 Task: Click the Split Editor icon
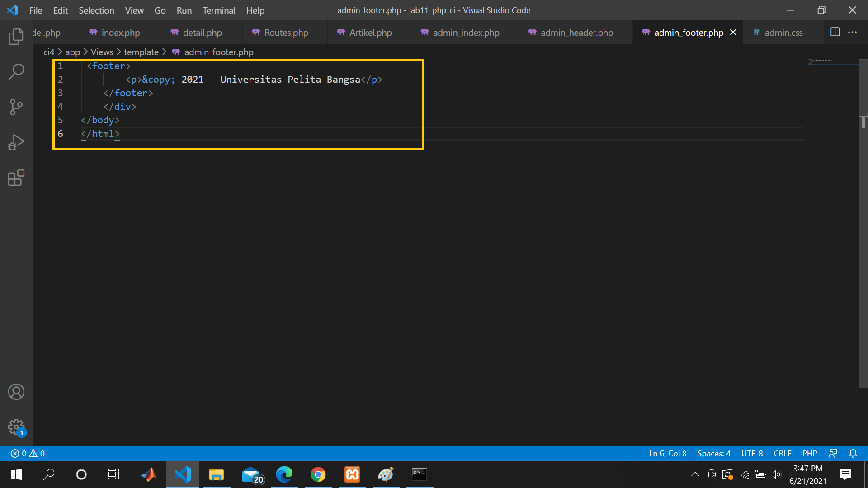(x=834, y=32)
